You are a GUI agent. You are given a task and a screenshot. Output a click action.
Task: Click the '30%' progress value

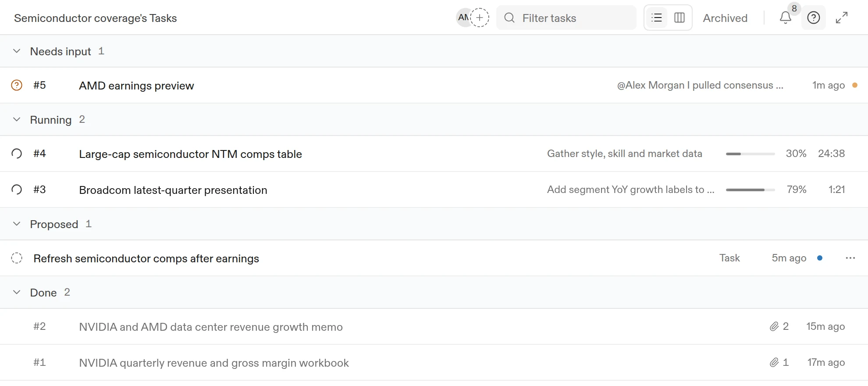click(796, 154)
